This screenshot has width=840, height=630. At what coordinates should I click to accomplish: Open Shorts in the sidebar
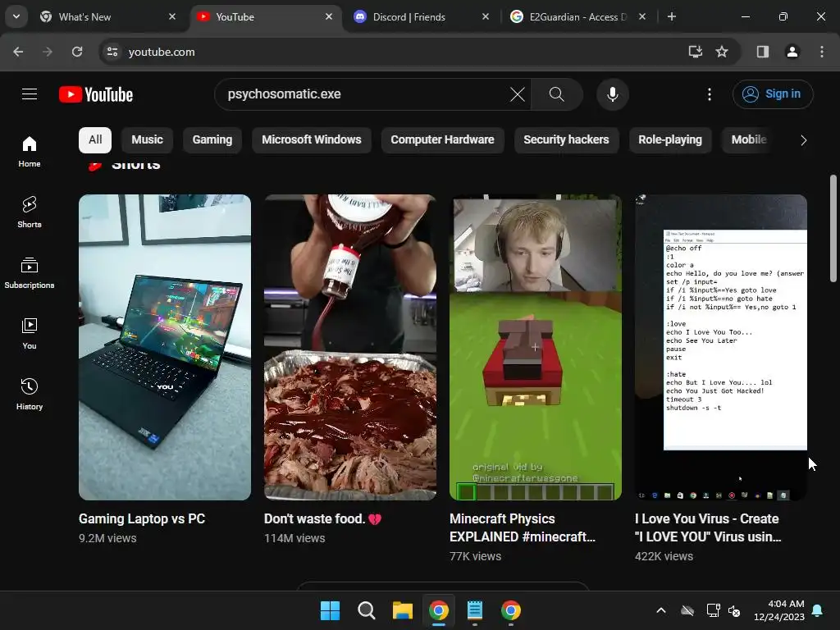click(30, 212)
